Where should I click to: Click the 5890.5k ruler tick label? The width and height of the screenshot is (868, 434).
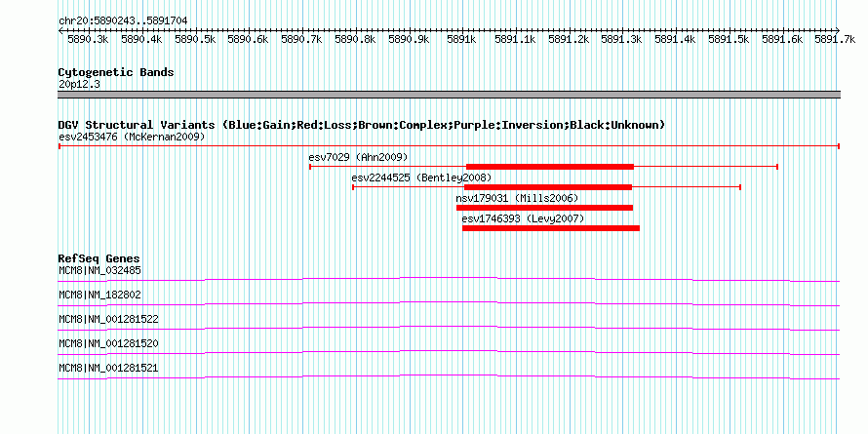click(x=195, y=39)
